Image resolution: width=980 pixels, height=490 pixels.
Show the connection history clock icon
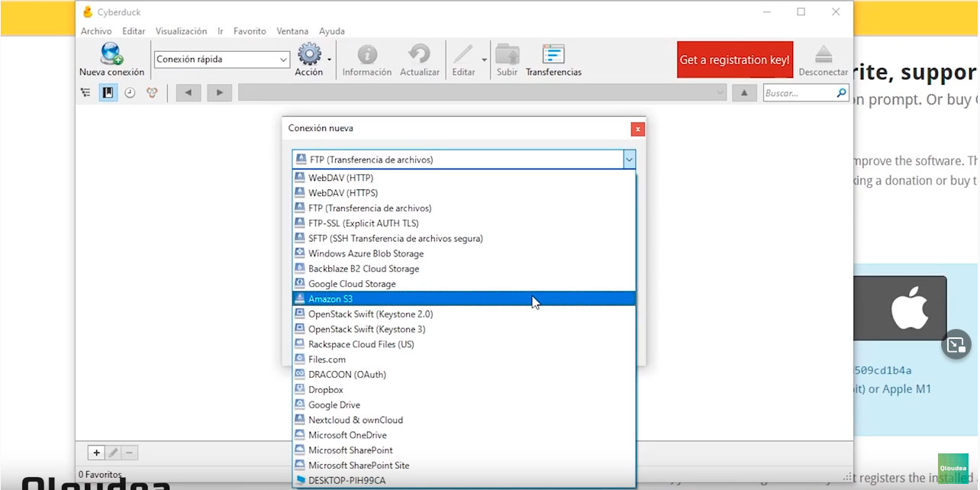(x=130, y=93)
